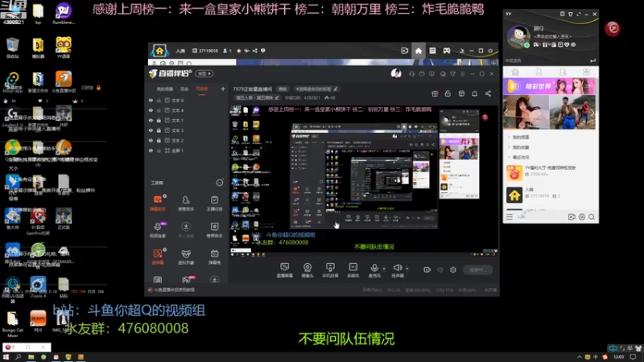This screenshot has width=644, height=362.
Task: Add a new scene with plus button
Action: tap(223, 88)
